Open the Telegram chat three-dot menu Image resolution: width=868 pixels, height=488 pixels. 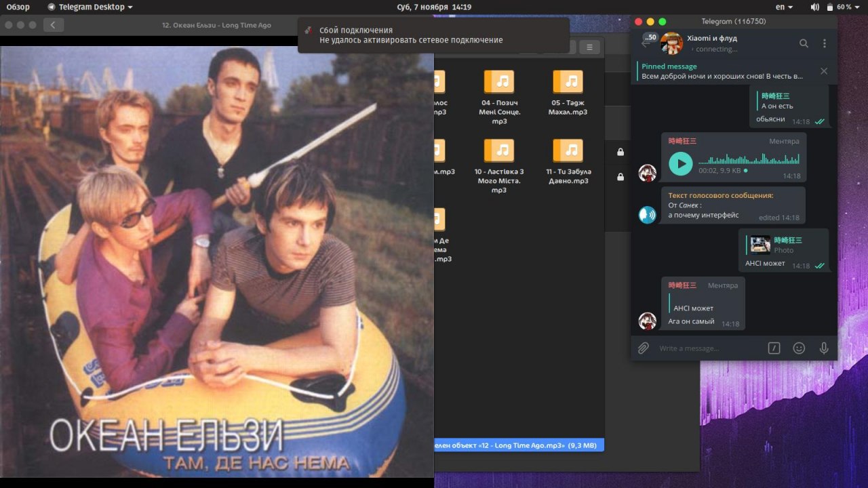(x=825, y=43)
